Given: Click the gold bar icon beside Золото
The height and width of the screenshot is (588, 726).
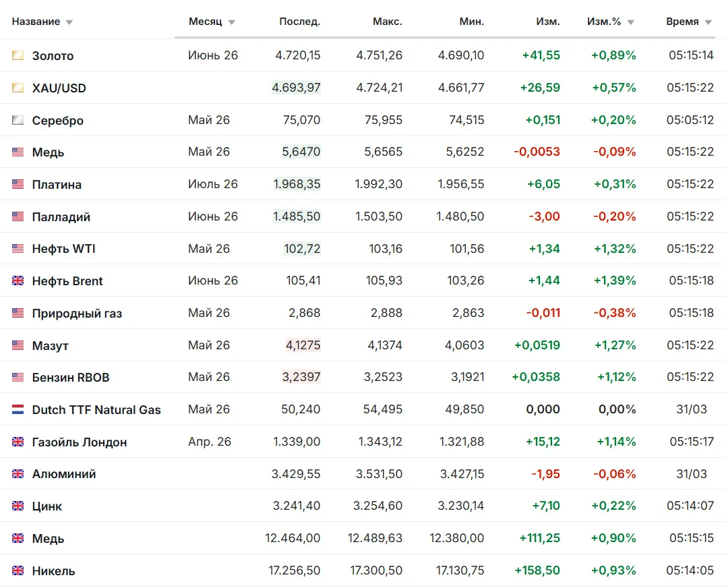Looking at the screenshot, I should (x=18, y=55).
